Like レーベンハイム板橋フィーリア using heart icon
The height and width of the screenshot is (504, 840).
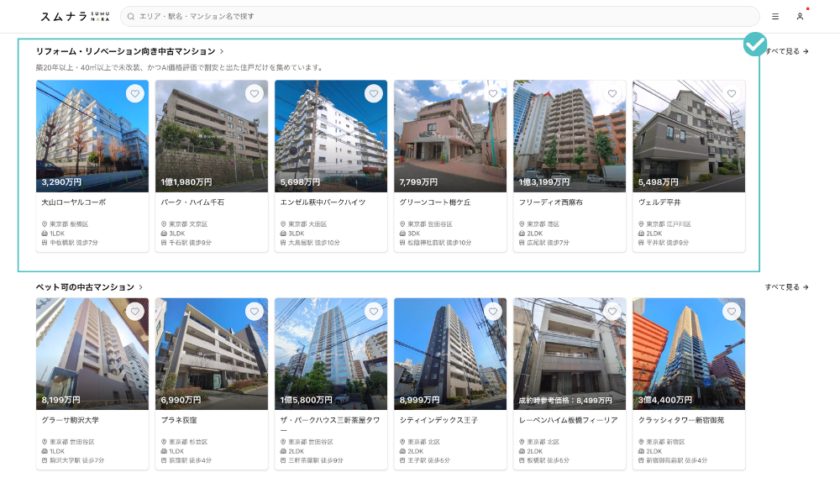[612, 311]
